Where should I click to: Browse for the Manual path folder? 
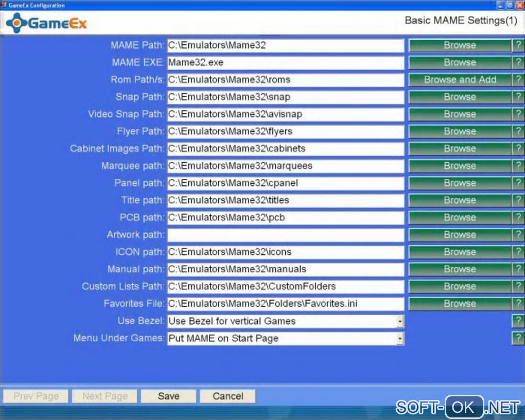(x=460, y=269)
